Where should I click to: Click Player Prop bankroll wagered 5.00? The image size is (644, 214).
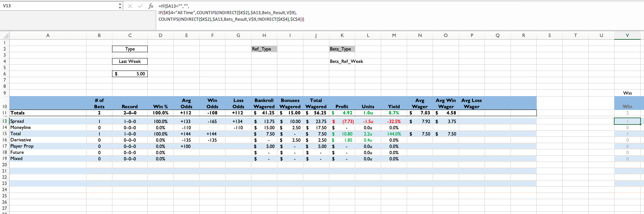[264, 147]
